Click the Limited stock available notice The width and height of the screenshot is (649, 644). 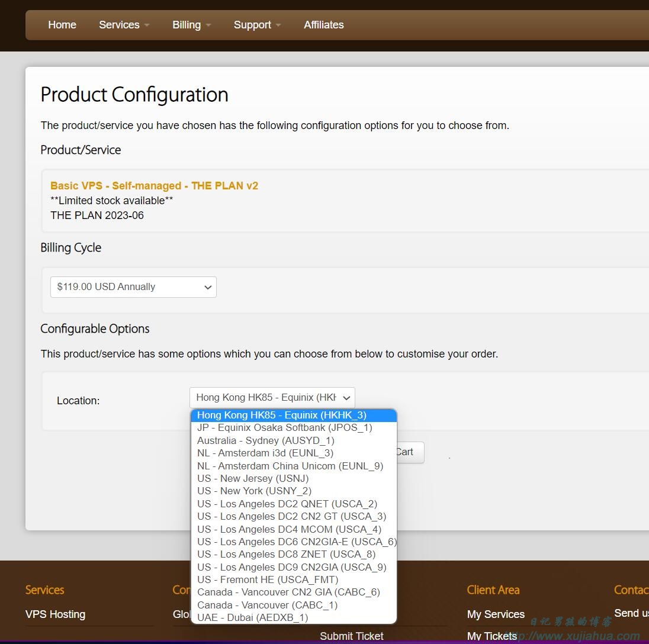112,201
